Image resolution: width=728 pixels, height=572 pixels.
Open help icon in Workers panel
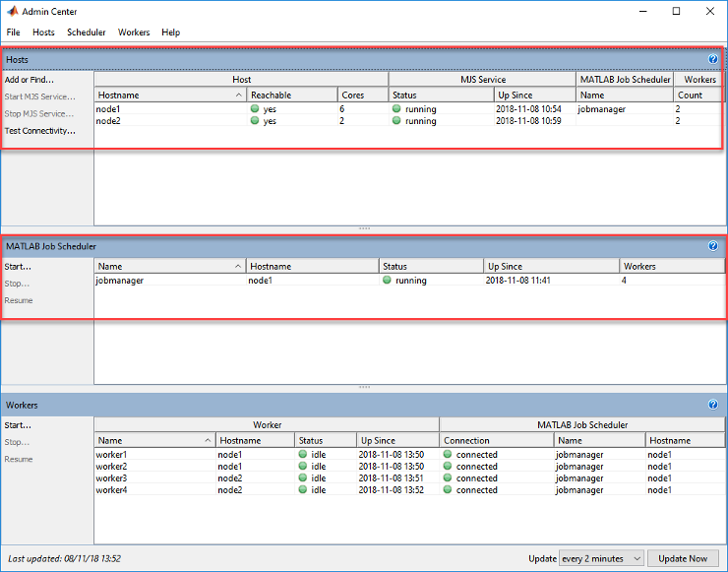pos(713,405)
